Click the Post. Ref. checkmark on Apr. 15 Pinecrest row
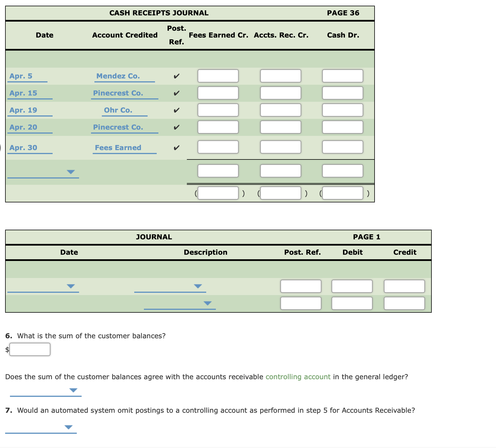This screenshot has height=448, width=496. point(177,93)
